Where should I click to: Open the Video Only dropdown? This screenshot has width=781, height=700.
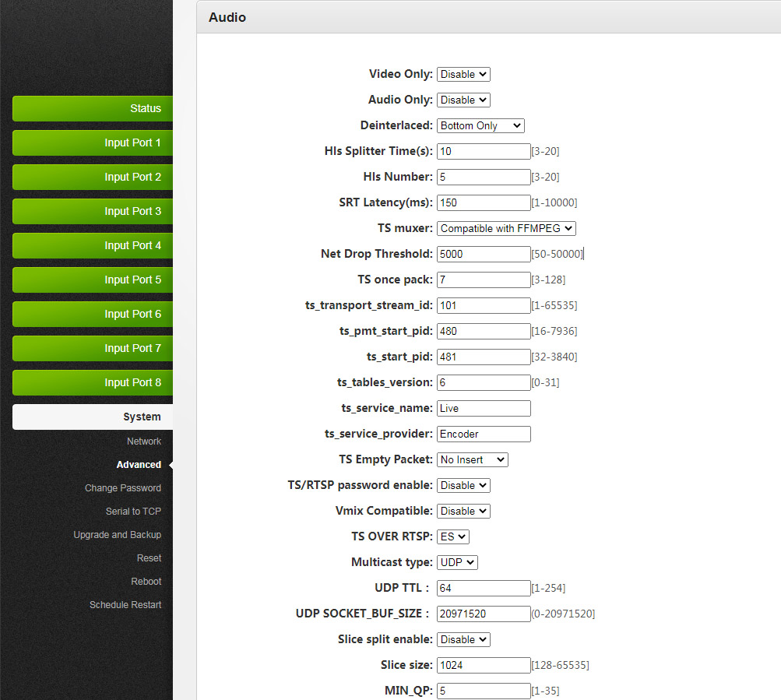(x=463, y=74)
